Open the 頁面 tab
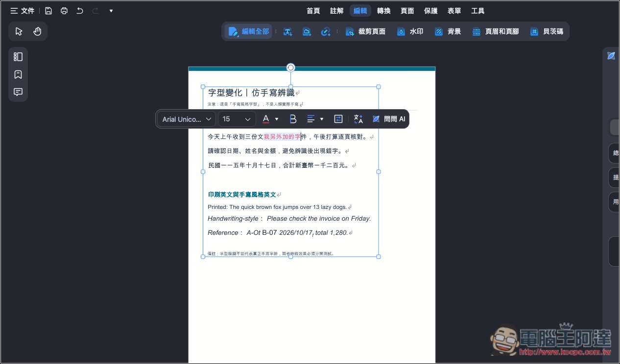Image resolution: width=620 pixels, height=364 pixels. (407, 11)
